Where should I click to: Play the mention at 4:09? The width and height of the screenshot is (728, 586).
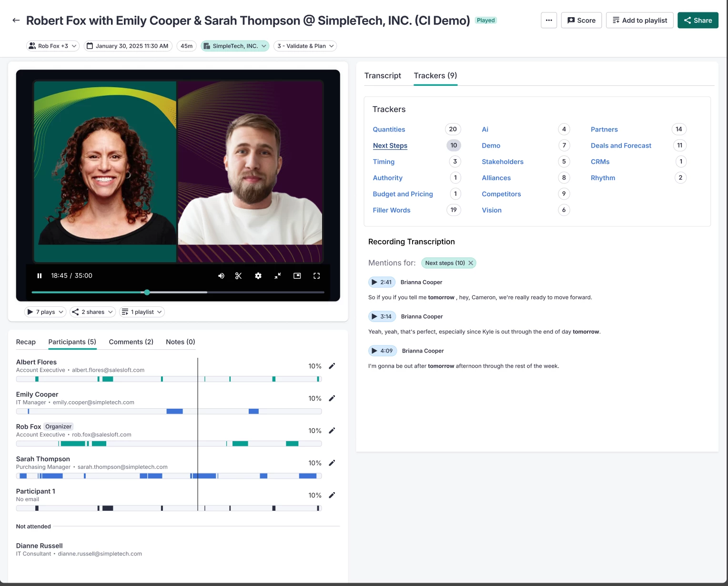point(382,351)
